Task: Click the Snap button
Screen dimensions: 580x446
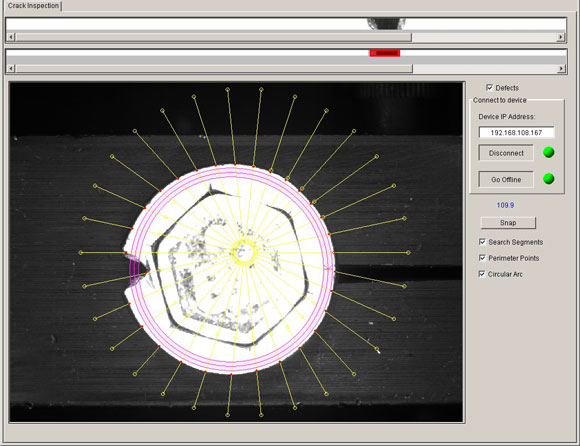Action: pyautogui.click(x=508, y=223)
